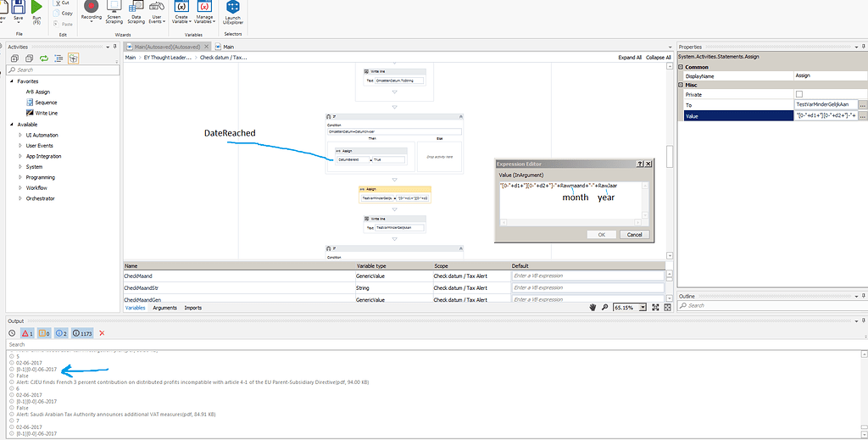
Task: Select the Write Line activity in Favorites
Action: click(x=42, y=113)
